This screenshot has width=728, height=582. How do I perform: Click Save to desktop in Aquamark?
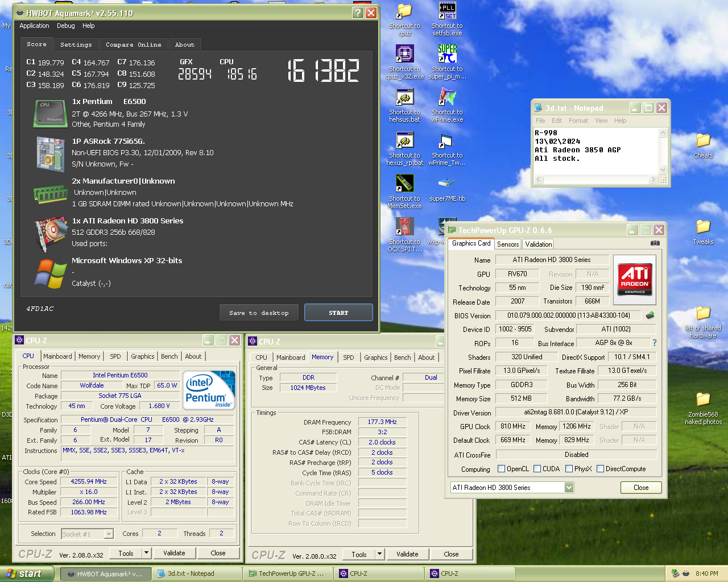[x=259, y=313]
